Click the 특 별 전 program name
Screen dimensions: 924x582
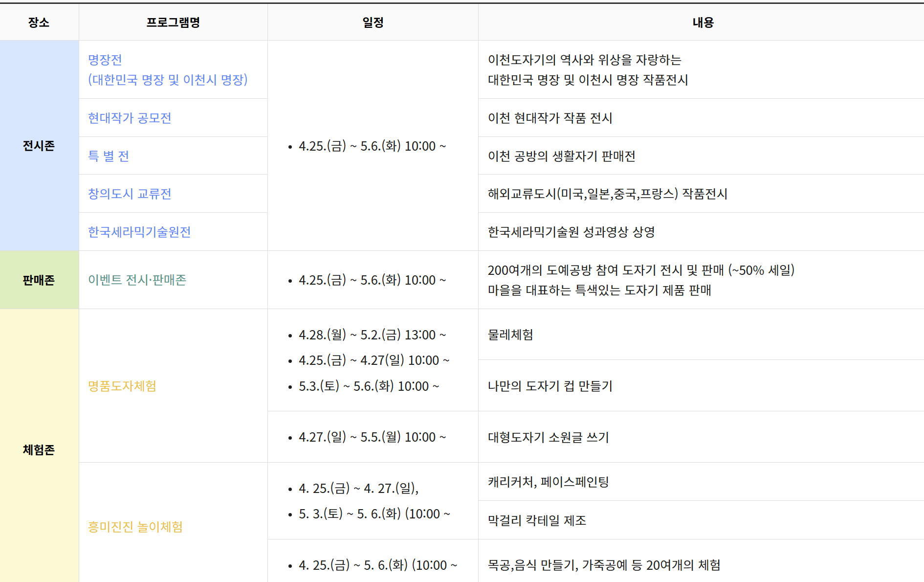[x=109, y=156]
